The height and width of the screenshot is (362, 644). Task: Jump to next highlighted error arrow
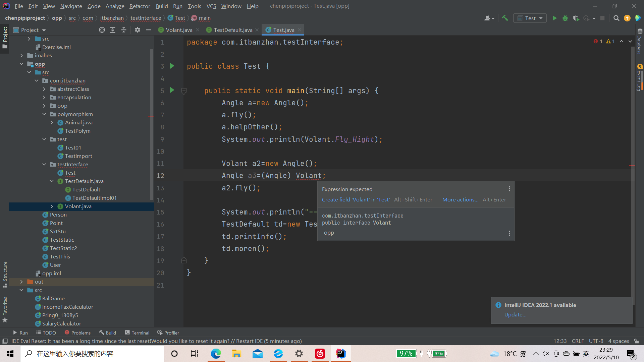(x=630, y=41)
